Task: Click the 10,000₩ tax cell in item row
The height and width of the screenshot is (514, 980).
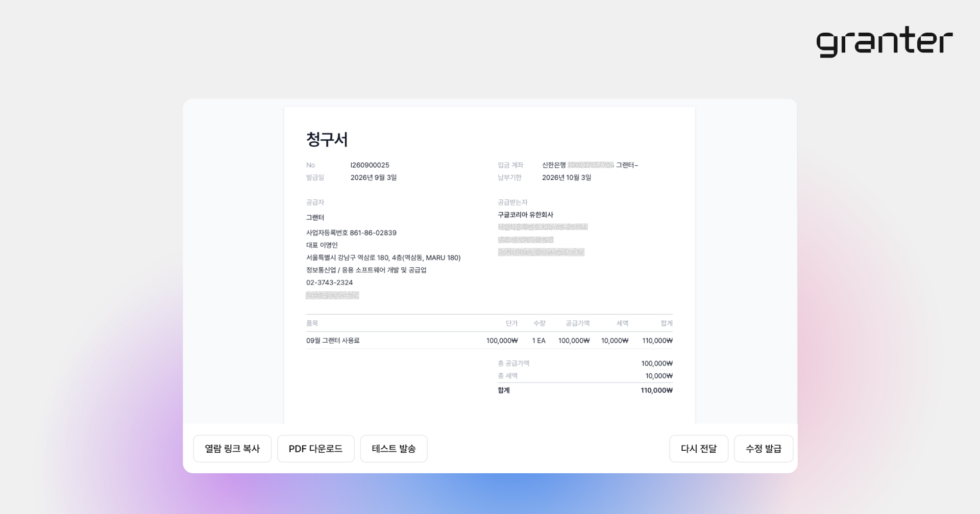Action: (x=615, y=341)
